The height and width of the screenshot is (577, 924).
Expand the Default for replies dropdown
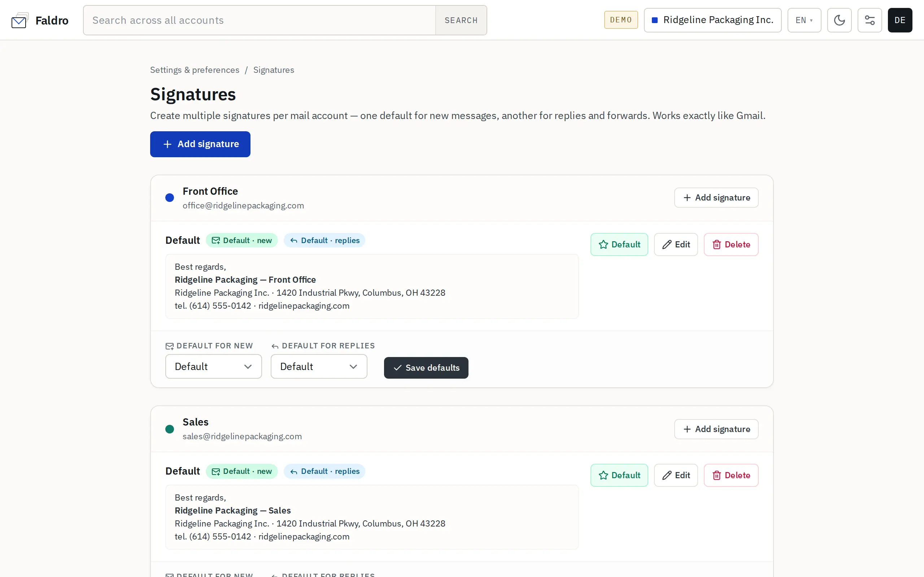click(x=319, y=366)
